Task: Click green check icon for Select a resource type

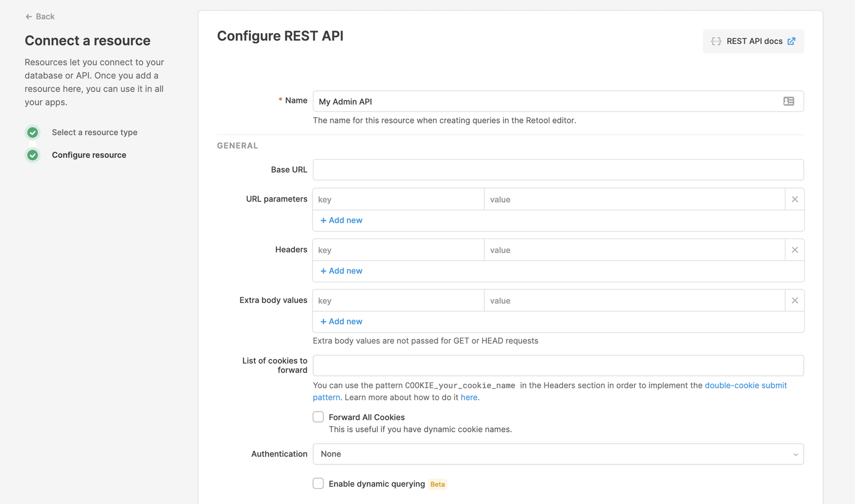Action: tap(33, 132)
